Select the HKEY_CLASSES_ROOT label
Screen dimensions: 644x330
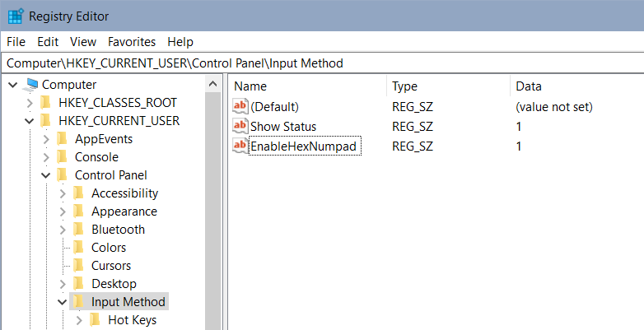tap(118, 103)
